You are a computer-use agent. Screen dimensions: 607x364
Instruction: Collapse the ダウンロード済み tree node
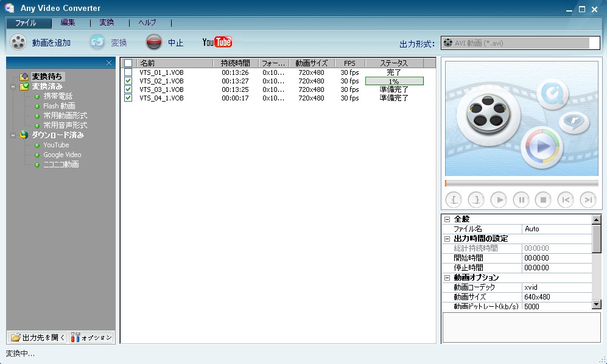tap(13, 135)
